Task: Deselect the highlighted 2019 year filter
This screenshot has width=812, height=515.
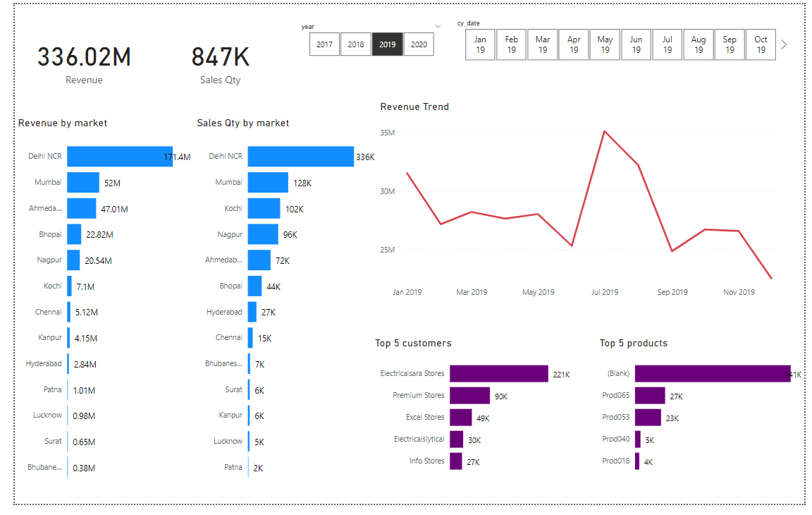Action: [x=387, y=44]
